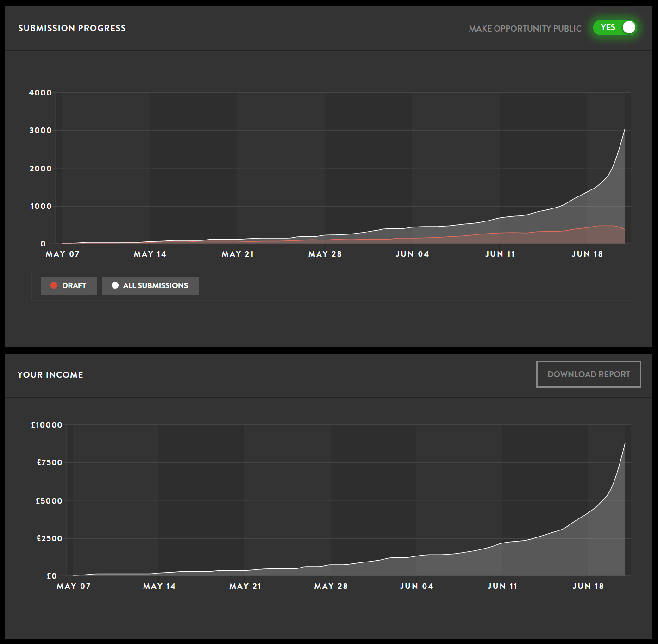
Task: Click the peak of the income curve
Action: (625, 444)
